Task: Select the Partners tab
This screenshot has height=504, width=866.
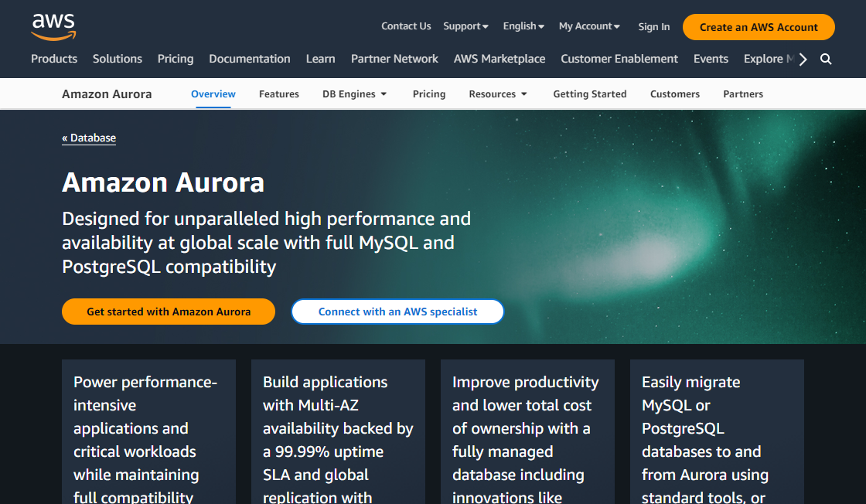Action: [x=743, y=94]
